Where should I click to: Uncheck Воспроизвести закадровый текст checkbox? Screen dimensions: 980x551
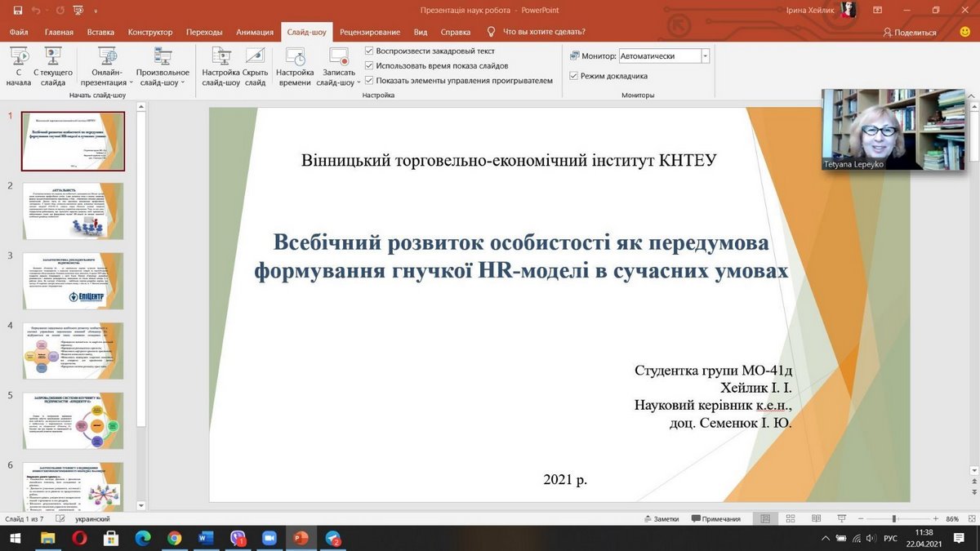point(370,51)
